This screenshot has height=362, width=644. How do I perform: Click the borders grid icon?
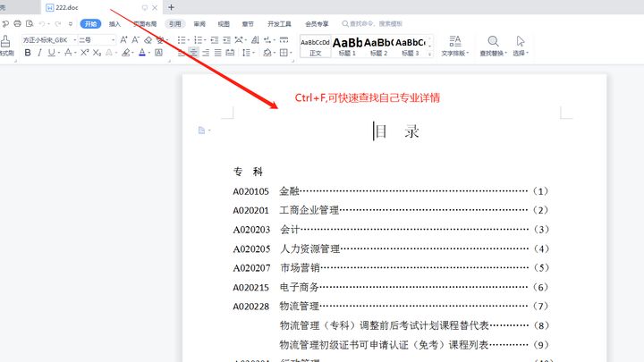284,53
